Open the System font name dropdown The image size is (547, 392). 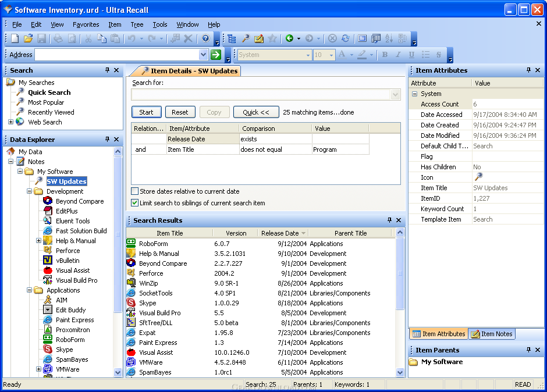(308, 55)
